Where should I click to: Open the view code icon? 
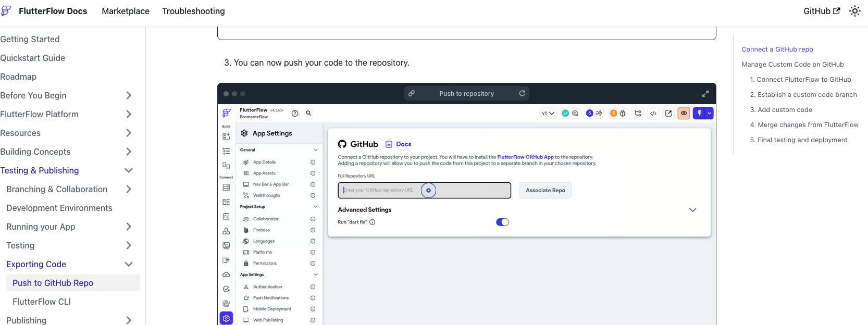pyautogui.click(x=653, y=113)
